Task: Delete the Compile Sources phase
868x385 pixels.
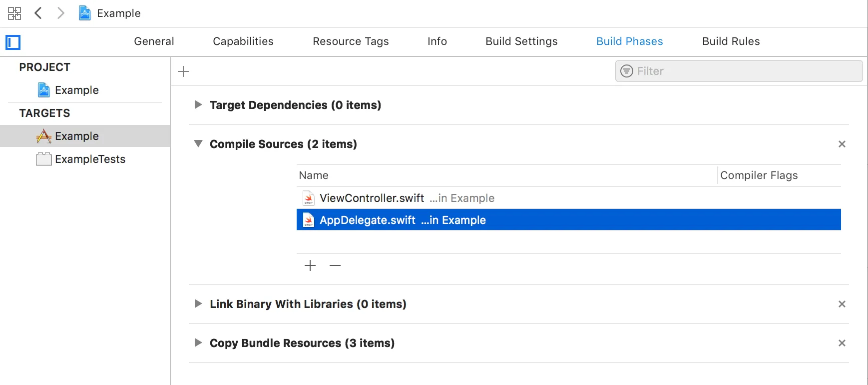Action: (x=842, y=144)
